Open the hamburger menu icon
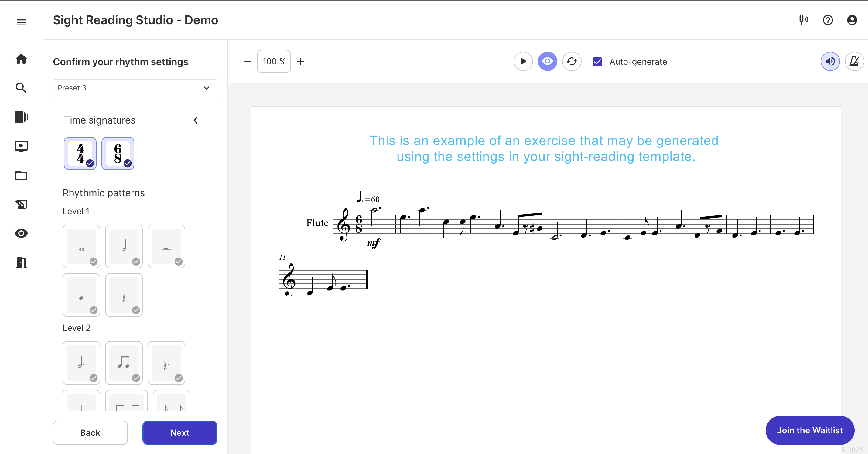The height and width of the screenshot is (454, 868). pyautogui.click(x=21, y=22)
